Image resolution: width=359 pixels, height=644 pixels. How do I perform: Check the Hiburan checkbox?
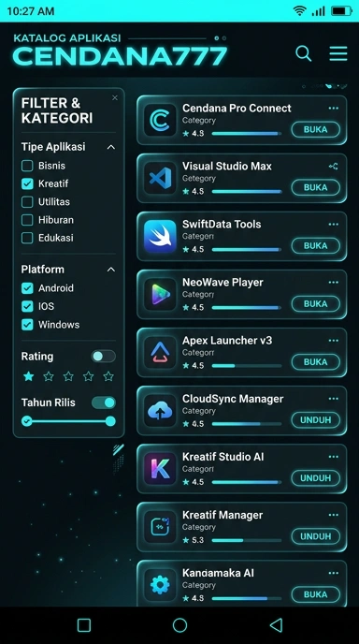(x=27, y=220)
